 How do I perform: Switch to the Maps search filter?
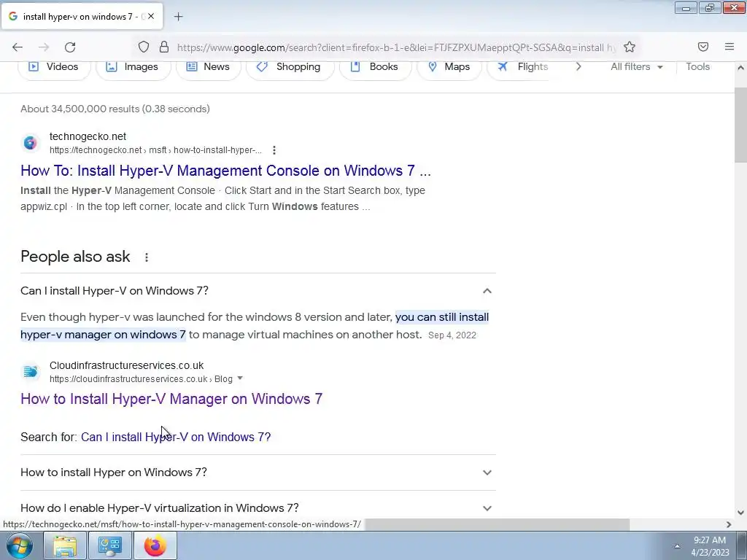pyautogui.click(x=449, y=67)
